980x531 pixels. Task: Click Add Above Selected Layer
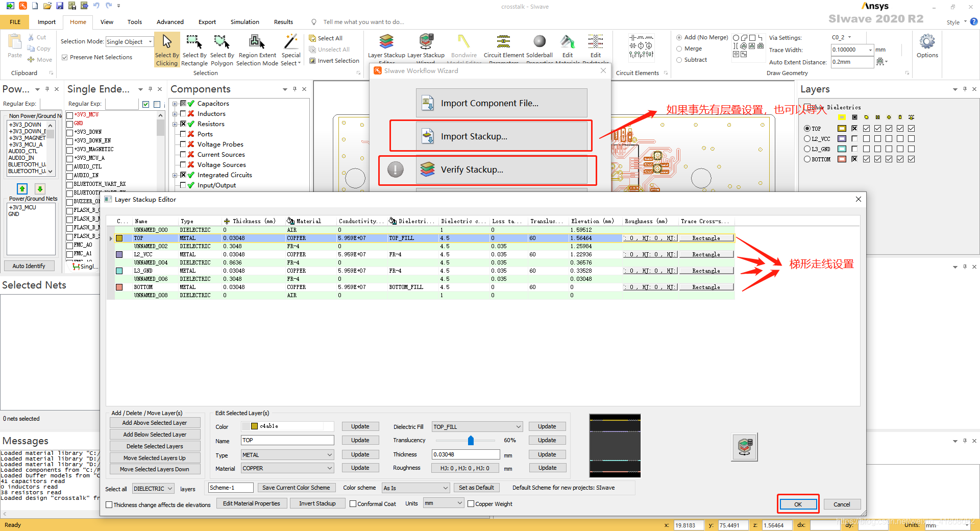155,423
